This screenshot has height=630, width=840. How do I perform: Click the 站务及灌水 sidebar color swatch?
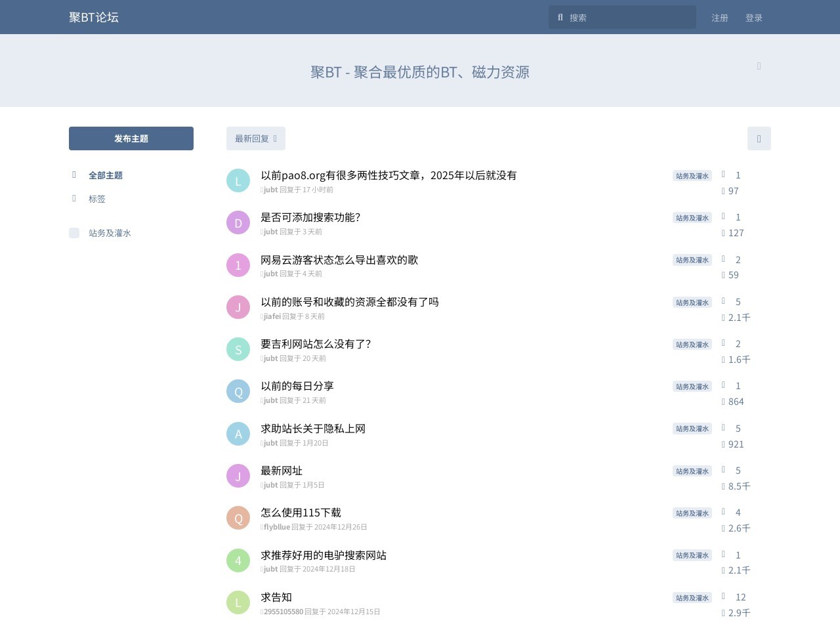74,233
